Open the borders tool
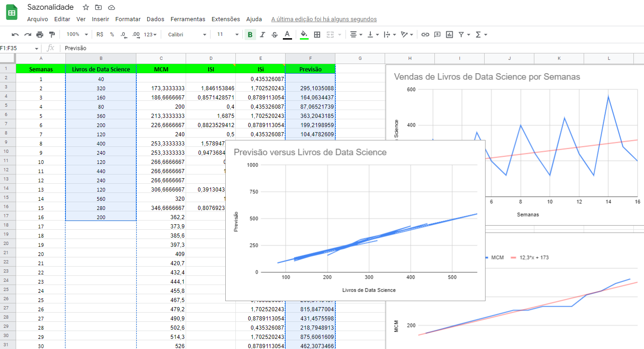 [317, 35]
